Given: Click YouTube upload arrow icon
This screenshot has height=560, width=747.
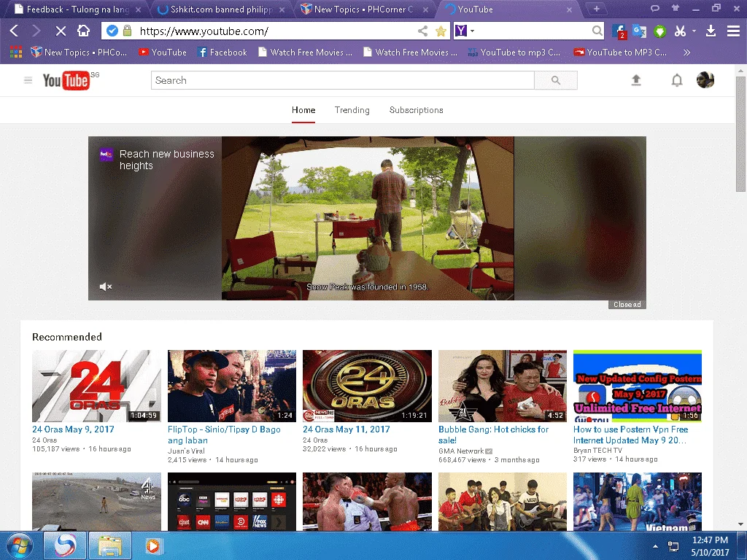Looking at the screenshot, I should click(x=636, y=80).
